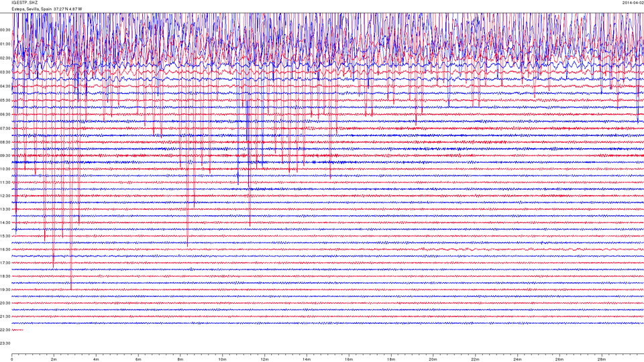
Task: Click the 4m tick label on axis
Action: click(x=96, y=359)
